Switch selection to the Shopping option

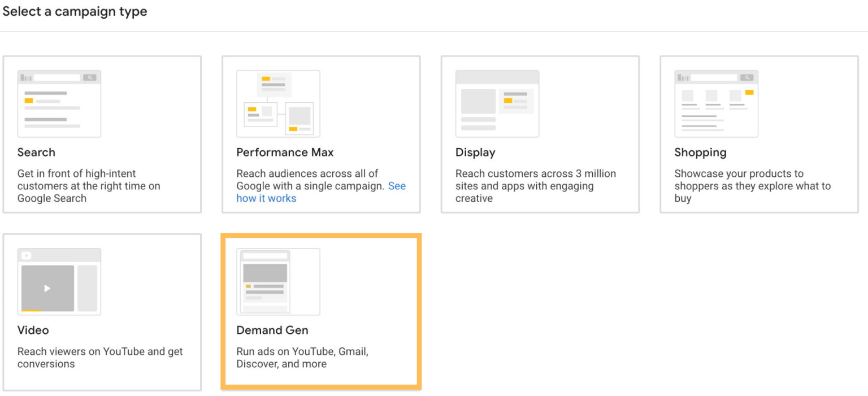pos(759,134)
